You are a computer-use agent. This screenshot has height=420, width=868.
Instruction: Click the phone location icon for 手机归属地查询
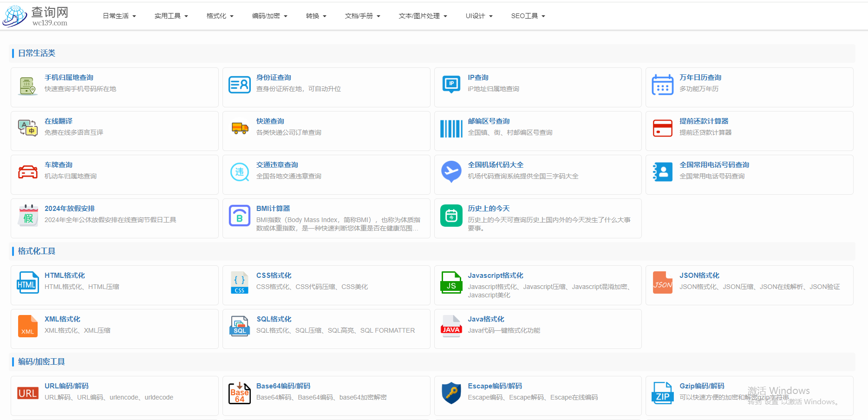[28, 85]
